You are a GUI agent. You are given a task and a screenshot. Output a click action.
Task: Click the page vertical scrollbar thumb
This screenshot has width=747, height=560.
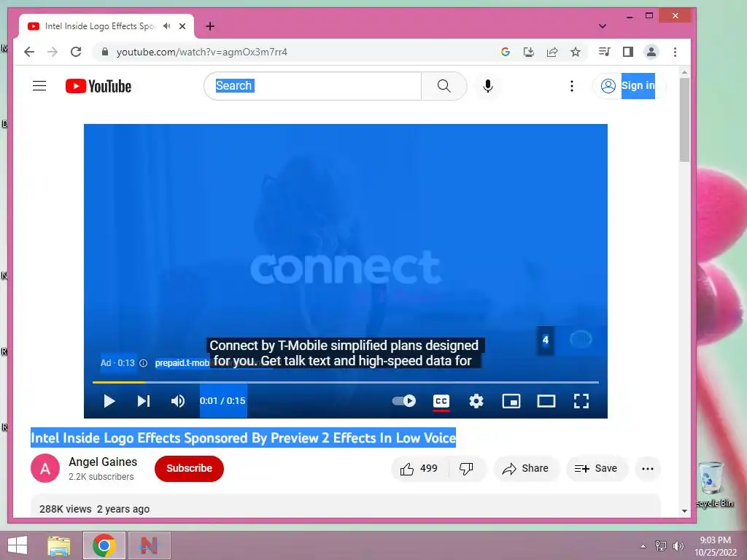point(684,120)
